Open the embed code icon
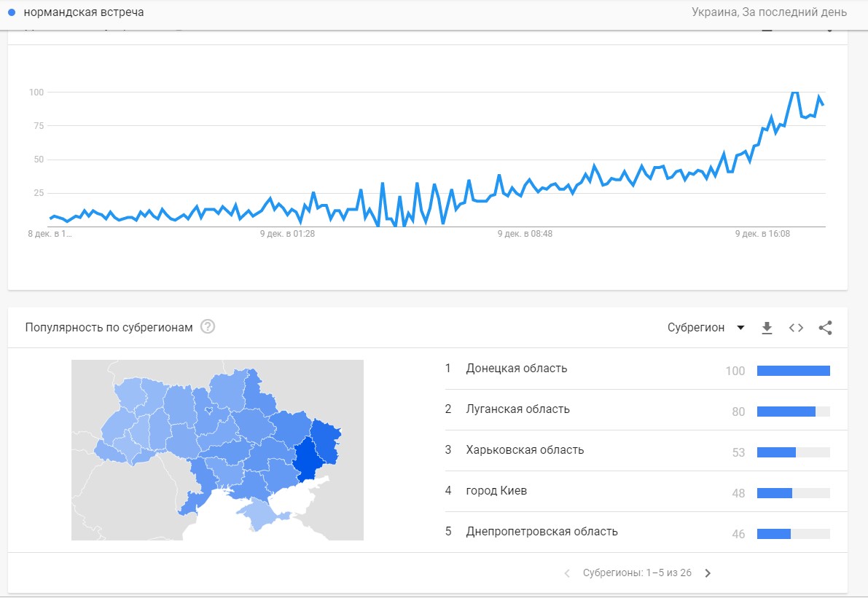Image resolution: width=868 pixels, height=598 pixels. (x=796, y=328)
